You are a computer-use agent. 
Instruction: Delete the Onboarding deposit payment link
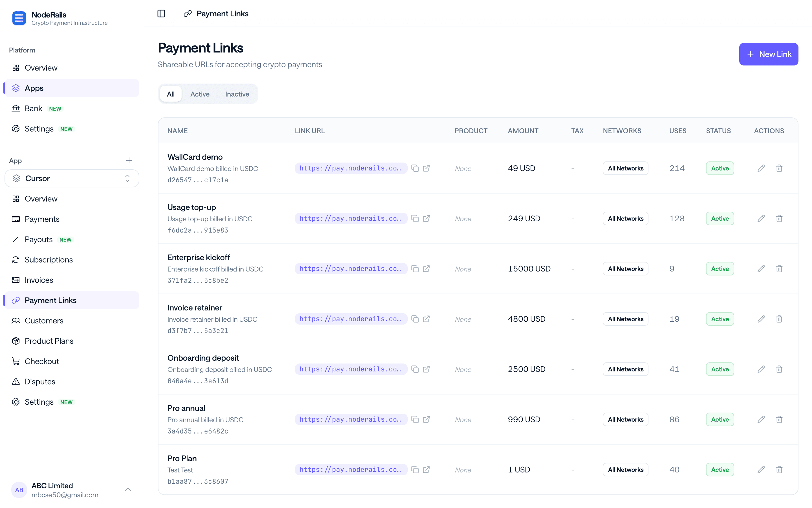coord(779,369)
